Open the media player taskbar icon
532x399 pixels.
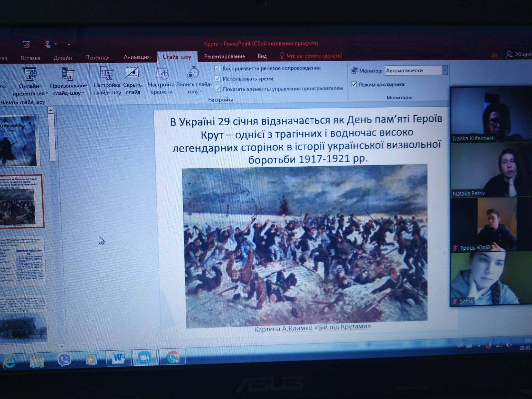pos(90,359)
